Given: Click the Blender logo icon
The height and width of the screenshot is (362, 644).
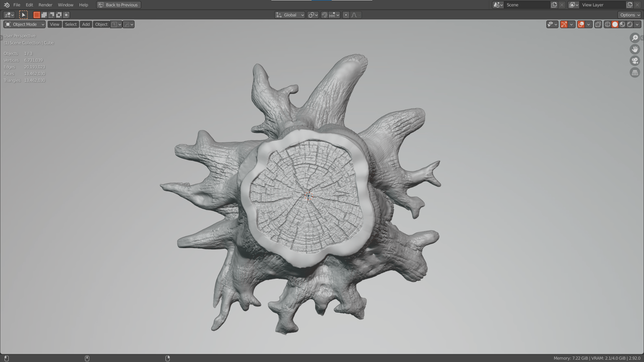Looking at the screenshot, I should tap(6, 5).
